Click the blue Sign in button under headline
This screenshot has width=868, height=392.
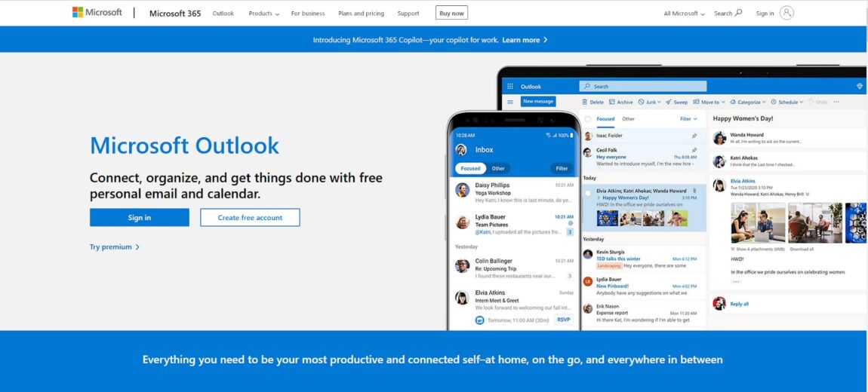(140, 217)
